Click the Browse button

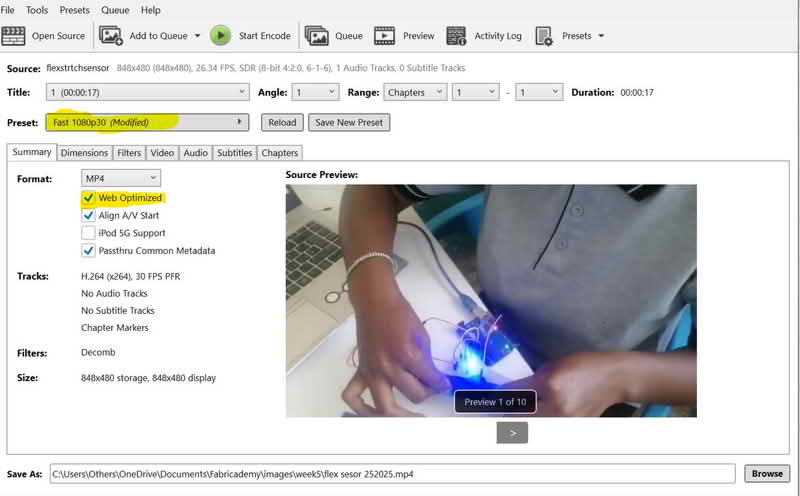tap(767, 473)
